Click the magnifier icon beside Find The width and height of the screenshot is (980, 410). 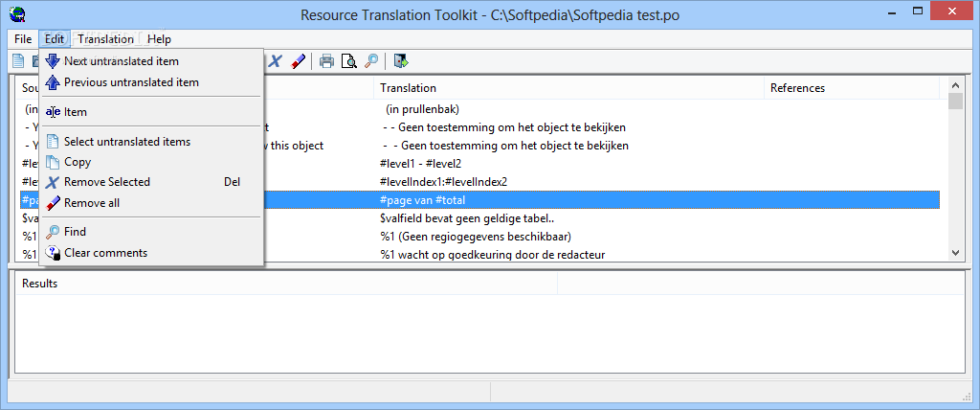(54, 232)
